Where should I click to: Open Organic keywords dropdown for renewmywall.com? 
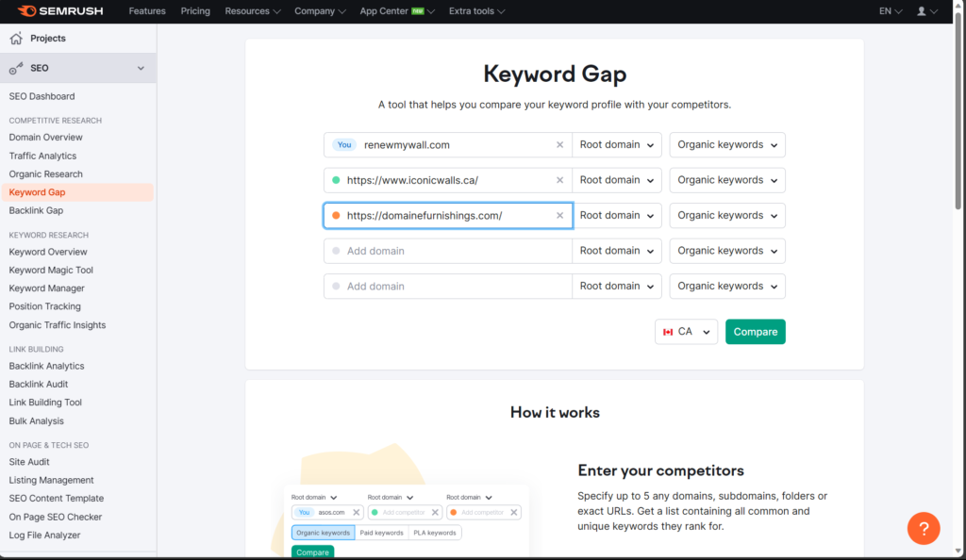727,145
